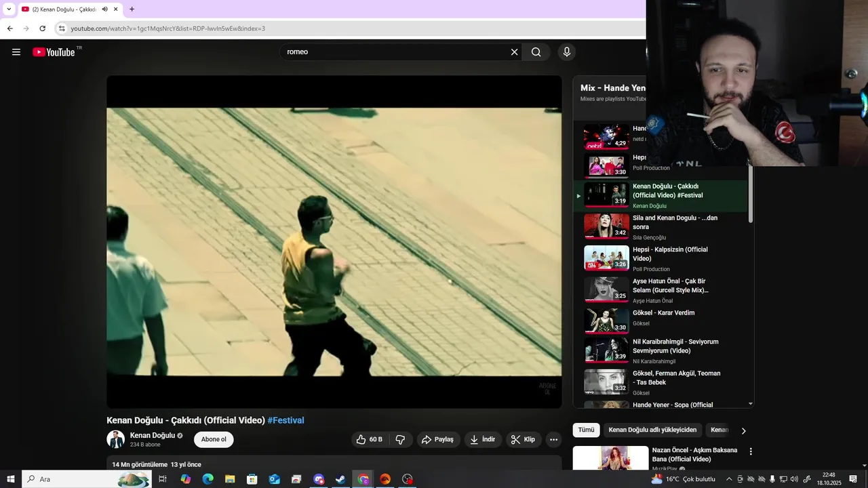Clear the search text with the X
Viewport: 868px width, 488px height.
pos(514,52)
